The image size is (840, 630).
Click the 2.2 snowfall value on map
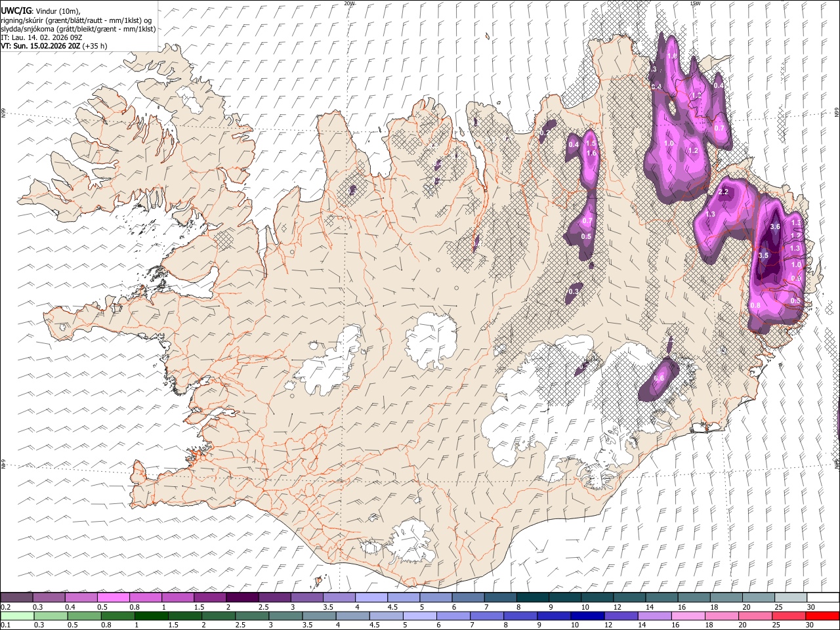pyautogui.click(x=723, y=192)
